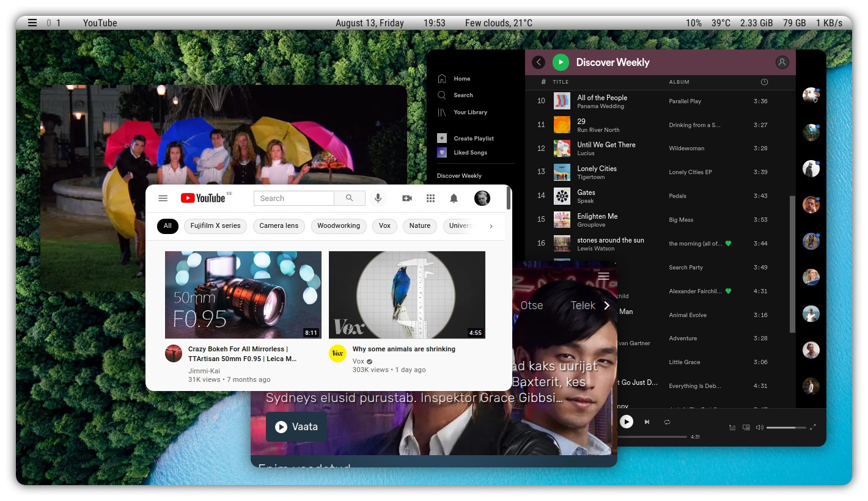The image size is (868, 501).
Task: Mute Spotify with the speaker icon
Action: [x=759, y=428]
